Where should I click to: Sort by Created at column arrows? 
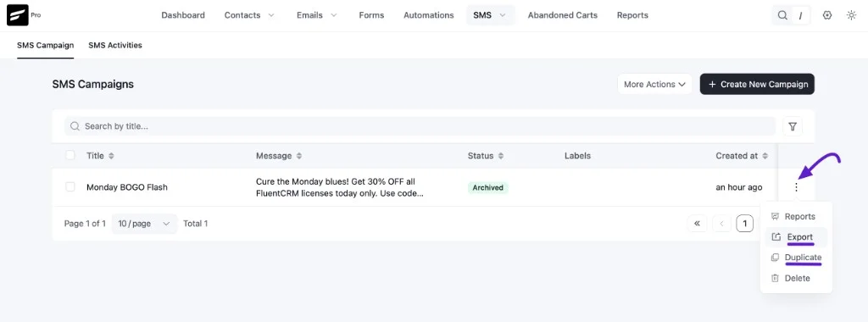coord(765,156)
